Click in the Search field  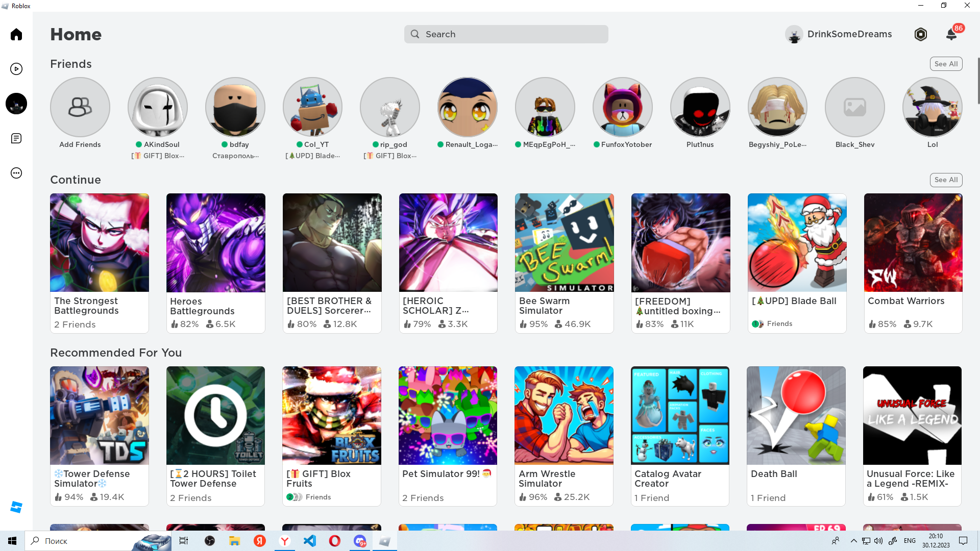(x=506, y=34)
